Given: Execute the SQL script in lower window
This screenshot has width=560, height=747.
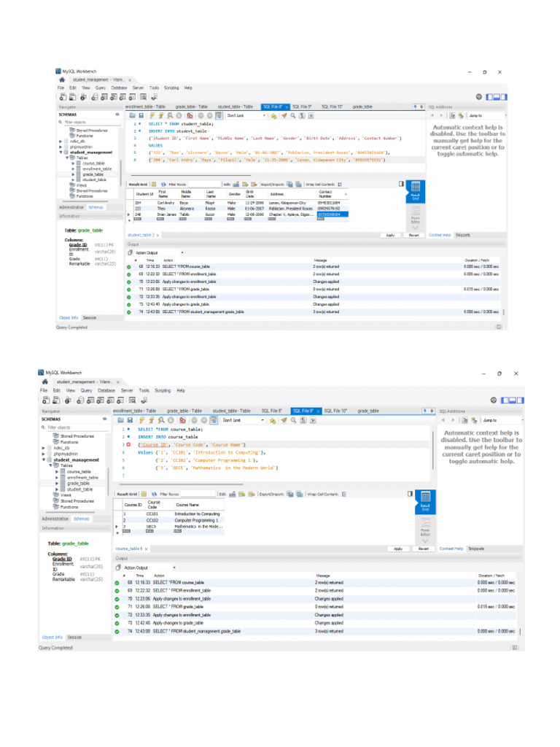Looking at the screenshot, I should [141, 420].
